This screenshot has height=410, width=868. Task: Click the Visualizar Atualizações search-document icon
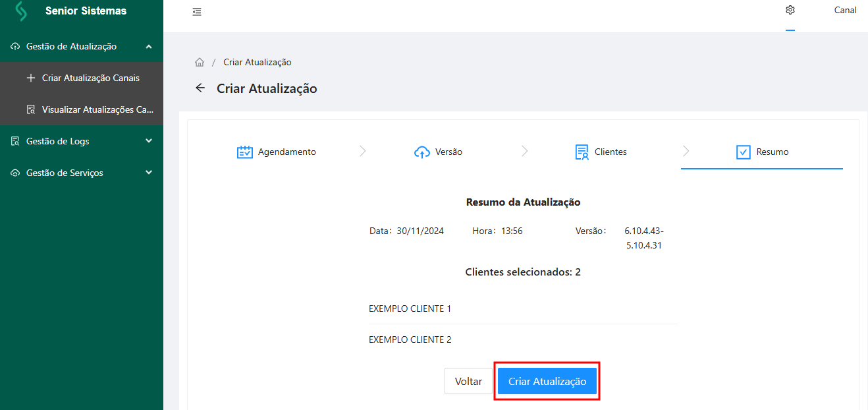pyautogui.click(x=30, y=109)
